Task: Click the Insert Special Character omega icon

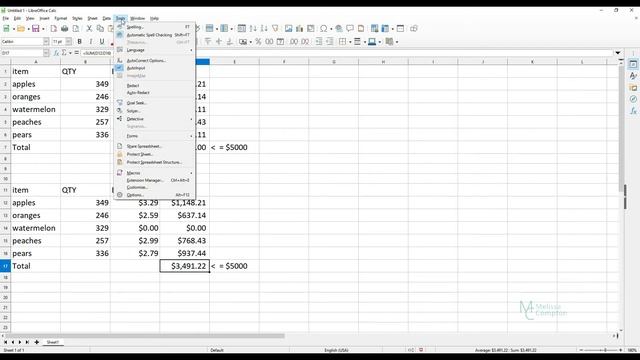Action: [x=323, y=29]
